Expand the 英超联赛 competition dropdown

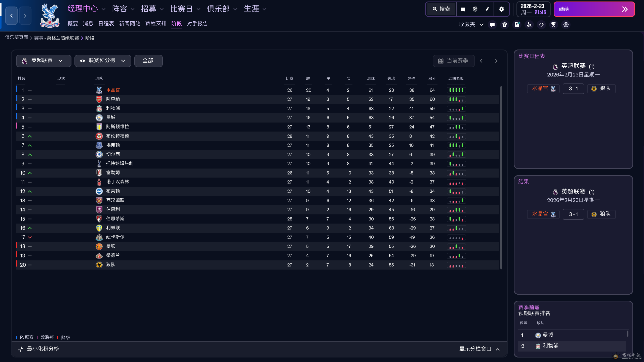pos(44,61)
